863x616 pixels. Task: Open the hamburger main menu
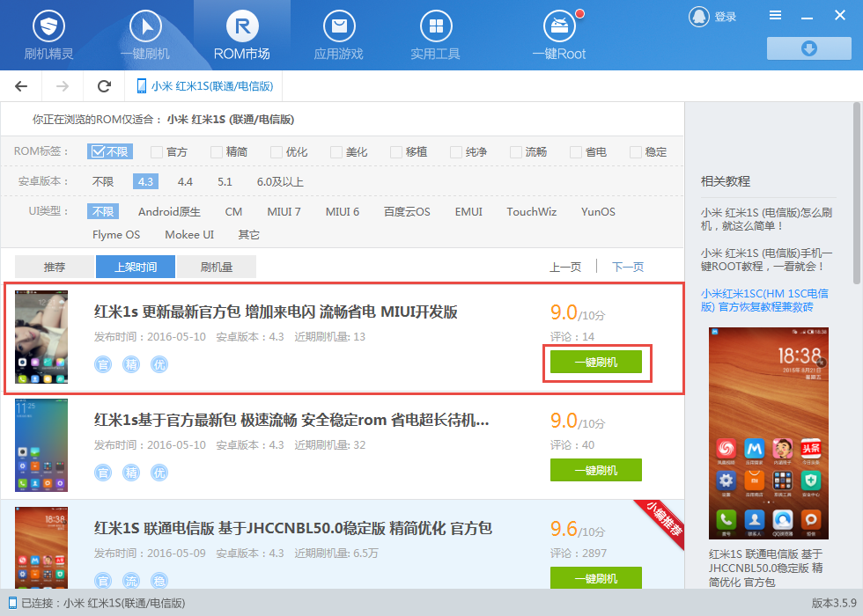point(775,16)
